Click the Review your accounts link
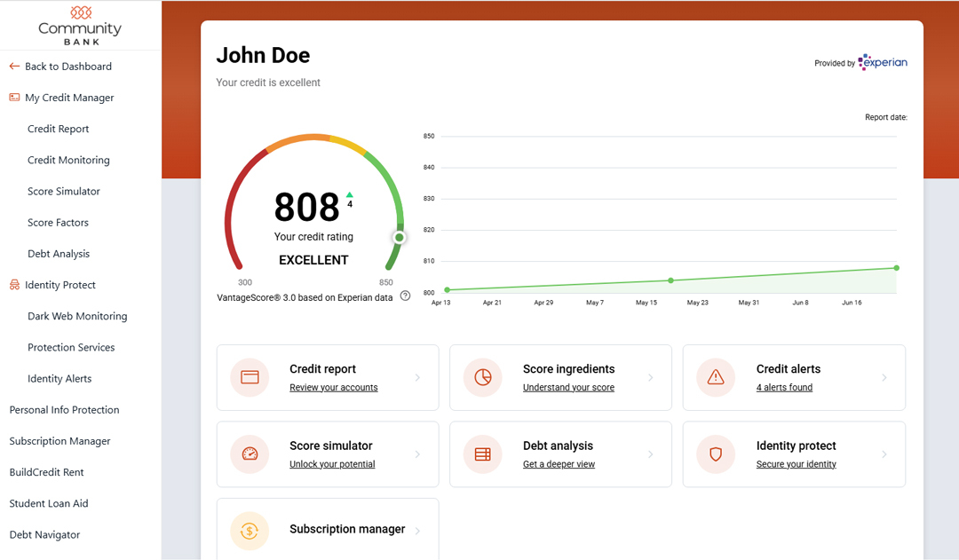Screen dimensions: 959x560 coord(333,388)
